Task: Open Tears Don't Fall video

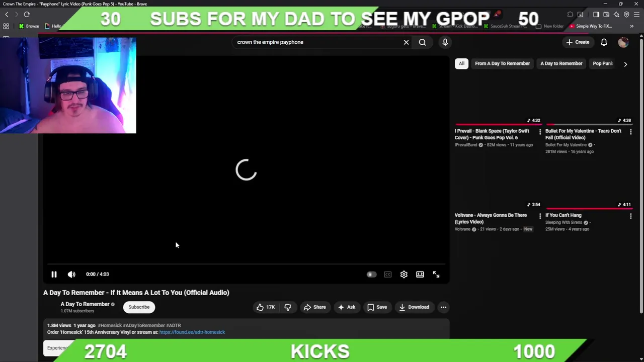Action: [x=583, y=134]
